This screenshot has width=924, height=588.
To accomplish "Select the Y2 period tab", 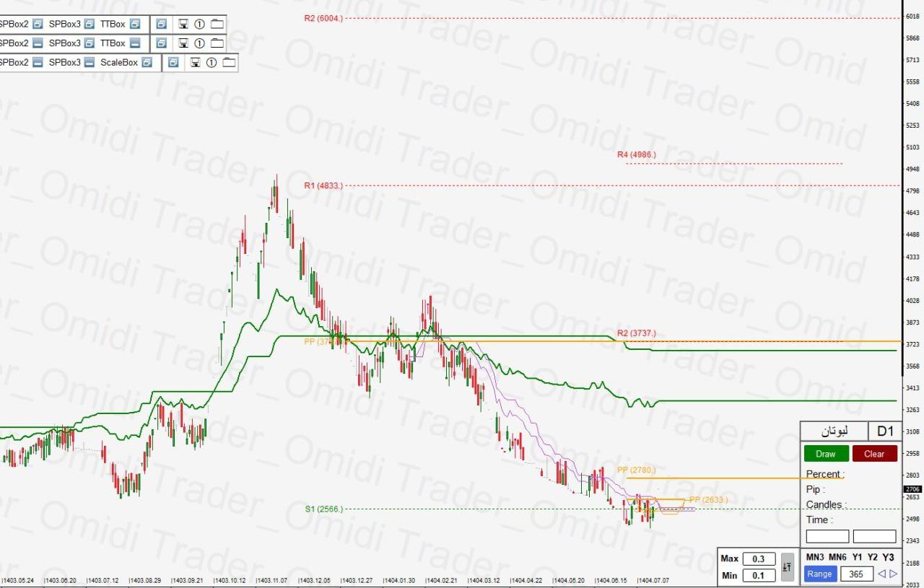I will [x=873, y=557].
